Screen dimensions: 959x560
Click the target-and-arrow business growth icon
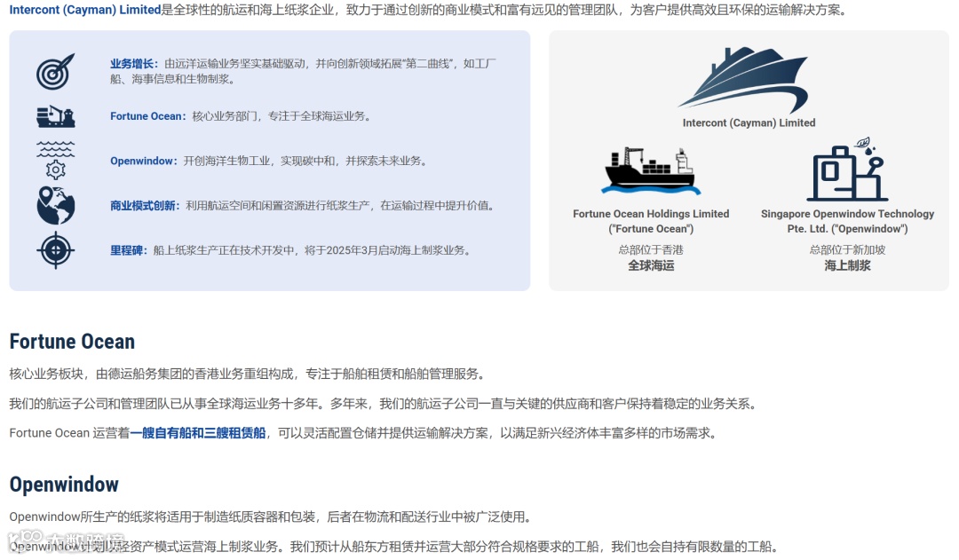tap(55, 71)
